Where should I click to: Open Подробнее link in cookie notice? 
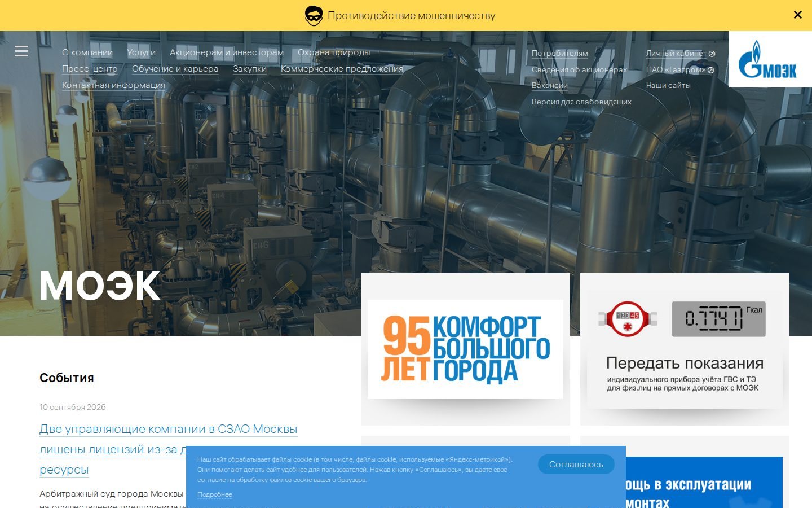pos(214,494)
